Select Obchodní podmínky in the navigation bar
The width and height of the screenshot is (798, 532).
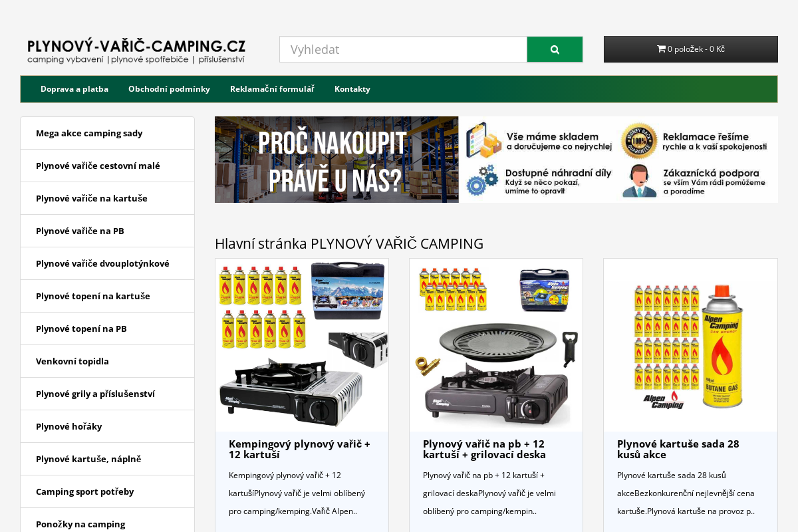pos(170,89)
